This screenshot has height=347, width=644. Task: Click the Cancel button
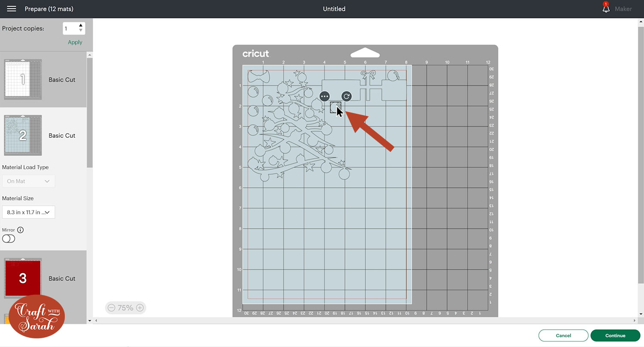[563, 335]
